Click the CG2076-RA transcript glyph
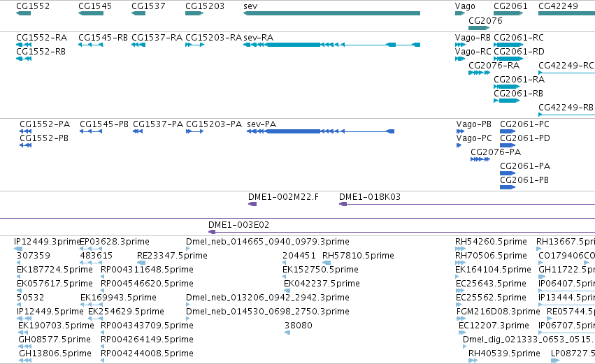Screen dimensions: 595x364 [479, 73]
